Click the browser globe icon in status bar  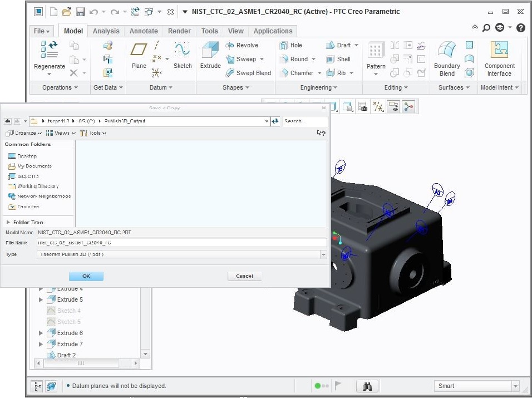(51, 386)
